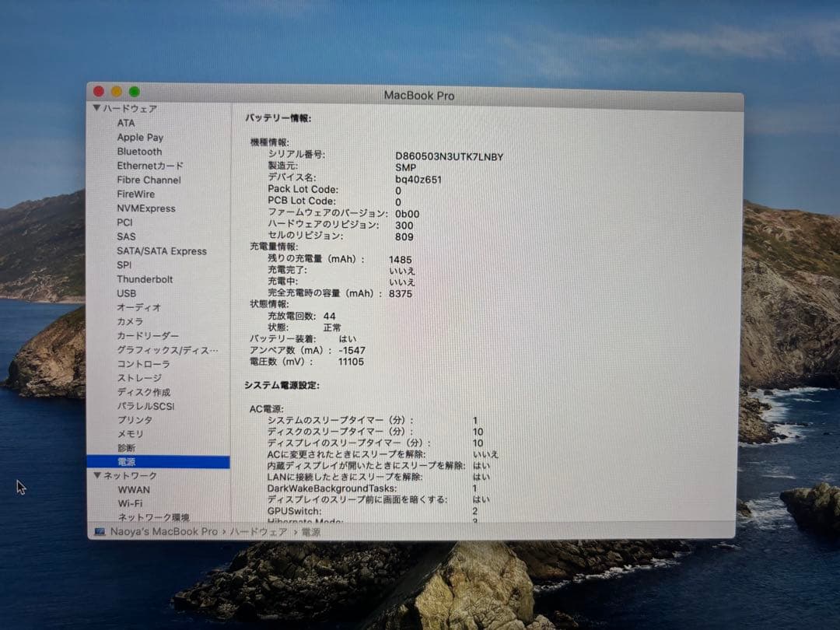Click the green zoom window button

pos(135,92)
